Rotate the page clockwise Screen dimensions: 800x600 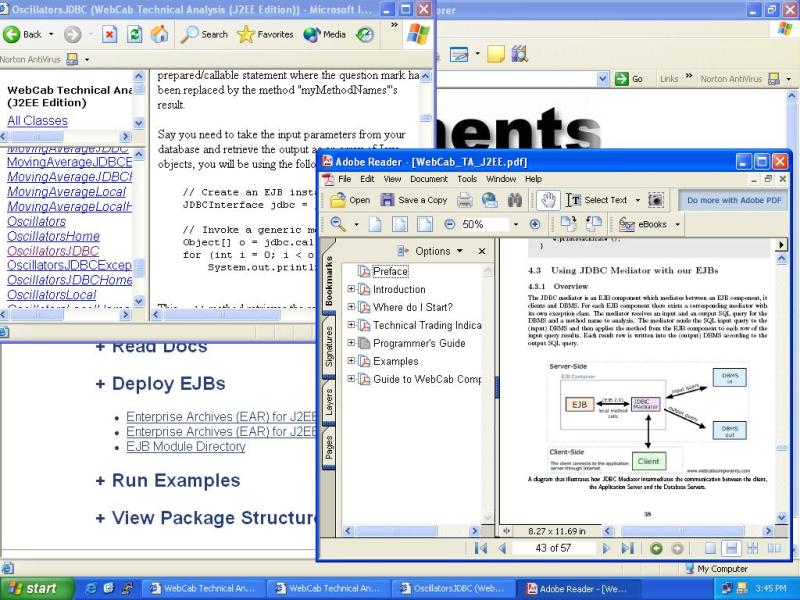568,224
